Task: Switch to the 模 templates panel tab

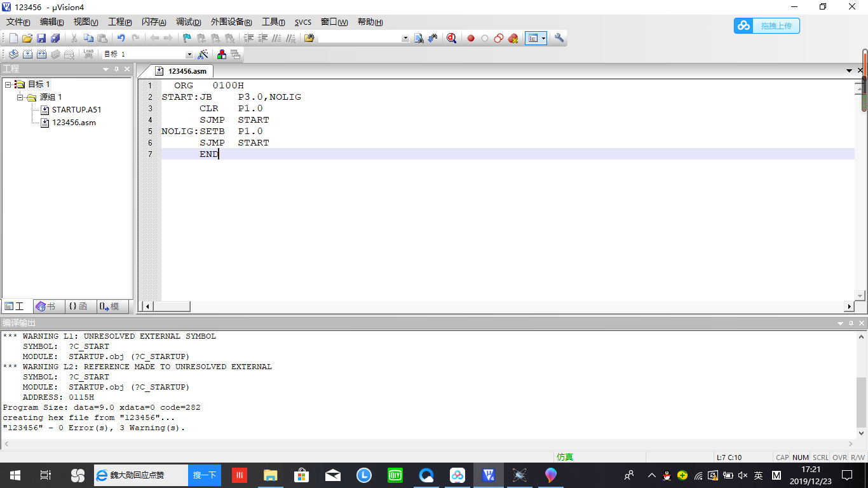Action: [x=112, y=306]
